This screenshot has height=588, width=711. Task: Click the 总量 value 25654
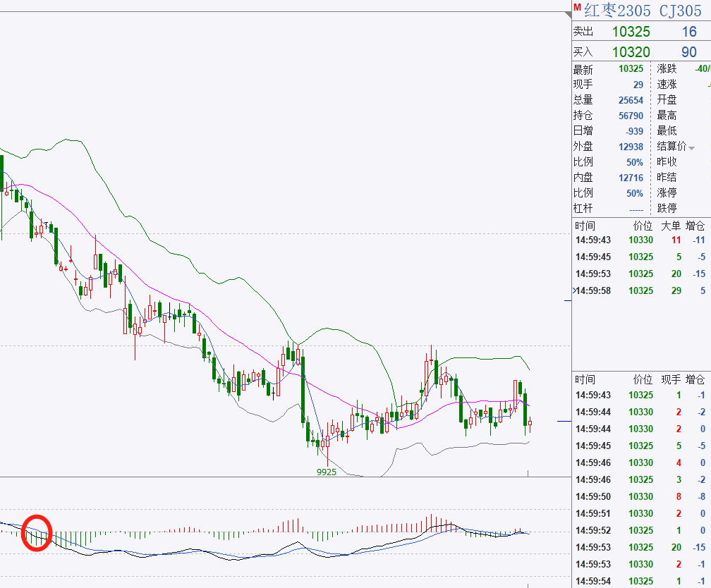point(631,100)
